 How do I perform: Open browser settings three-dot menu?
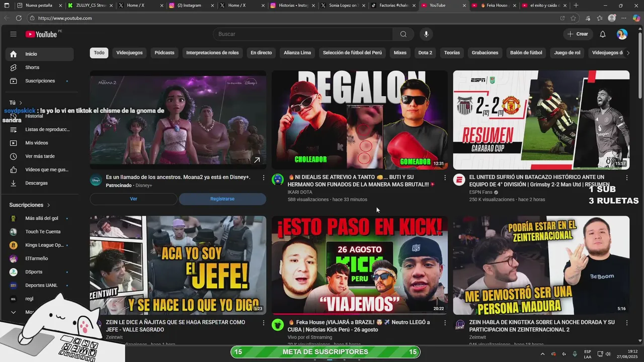[624, 18]
